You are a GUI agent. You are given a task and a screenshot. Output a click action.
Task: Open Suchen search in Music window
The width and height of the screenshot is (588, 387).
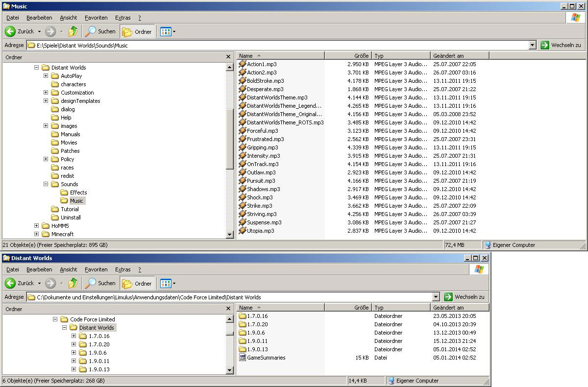[100, 31]
